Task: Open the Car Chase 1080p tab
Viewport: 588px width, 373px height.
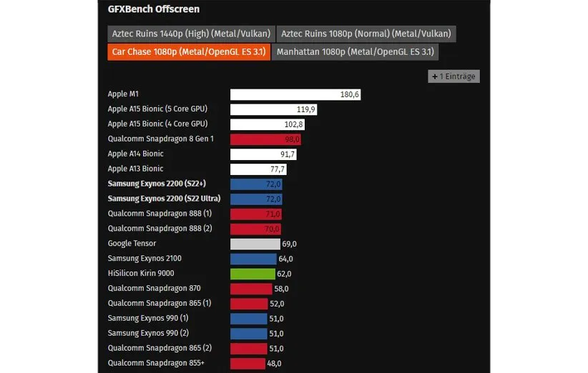Action: click(x=189, y=52)
